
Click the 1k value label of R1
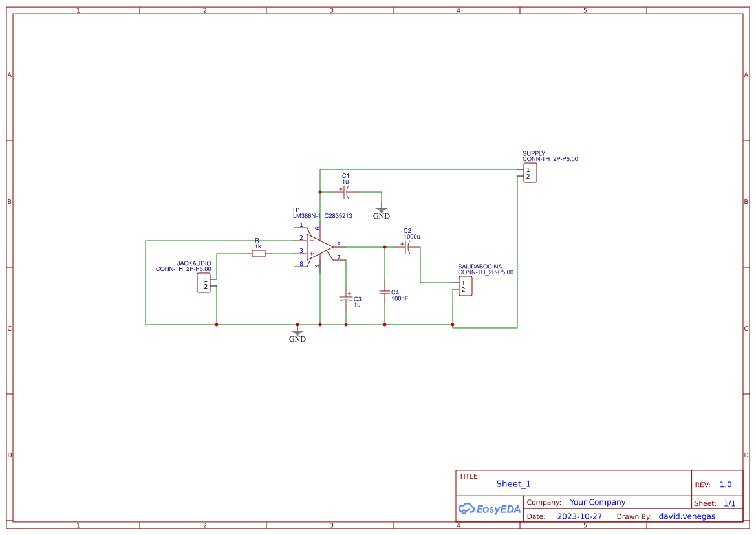click(258, 245)
